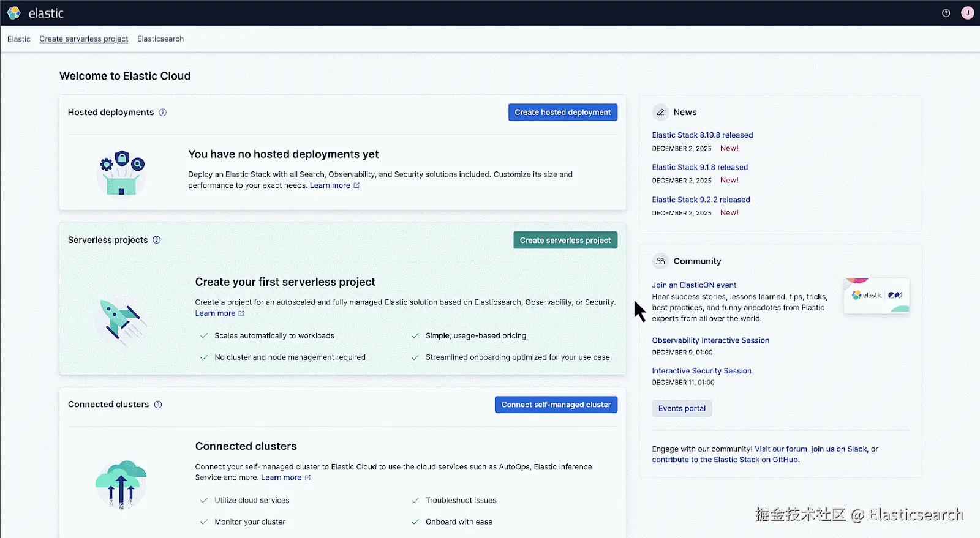Open Observability Interactive Session link

coord(710,341)
